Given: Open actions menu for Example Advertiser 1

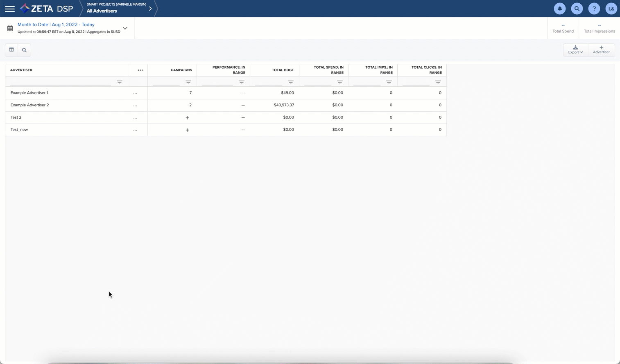Looking at the screenshot, I should click(135, 93).
